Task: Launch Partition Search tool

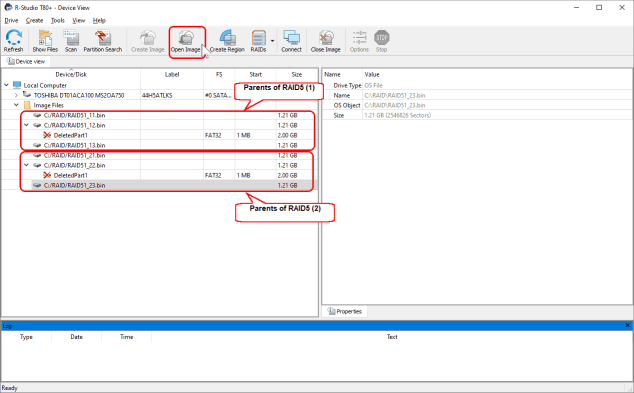Action: 103,41
